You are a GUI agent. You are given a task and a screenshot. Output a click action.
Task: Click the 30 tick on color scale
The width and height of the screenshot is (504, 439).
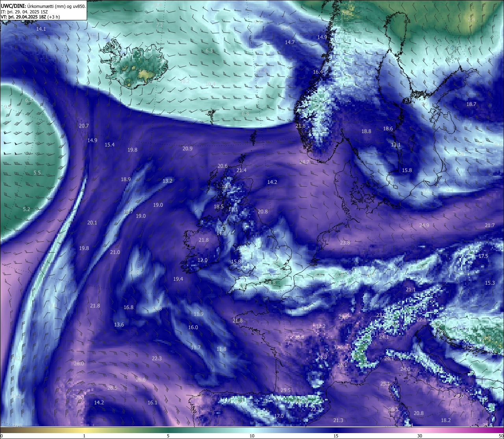click(420, 436)
